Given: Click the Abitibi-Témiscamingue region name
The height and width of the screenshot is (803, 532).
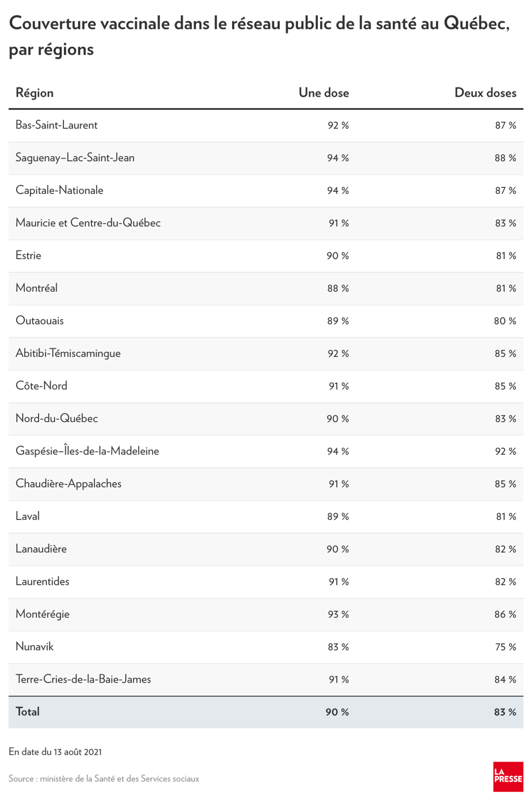Looking at the screenshot, I should pos(68,353).
